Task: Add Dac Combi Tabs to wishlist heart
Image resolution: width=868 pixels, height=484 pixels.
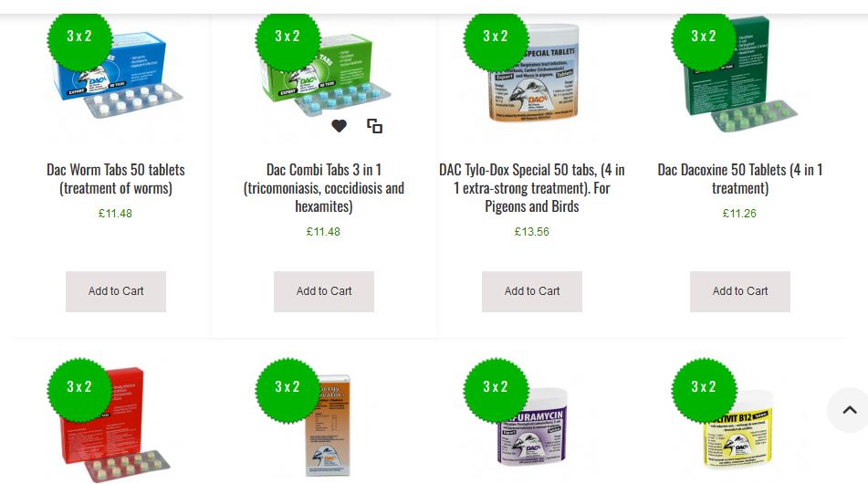Action: click(339, 126)
